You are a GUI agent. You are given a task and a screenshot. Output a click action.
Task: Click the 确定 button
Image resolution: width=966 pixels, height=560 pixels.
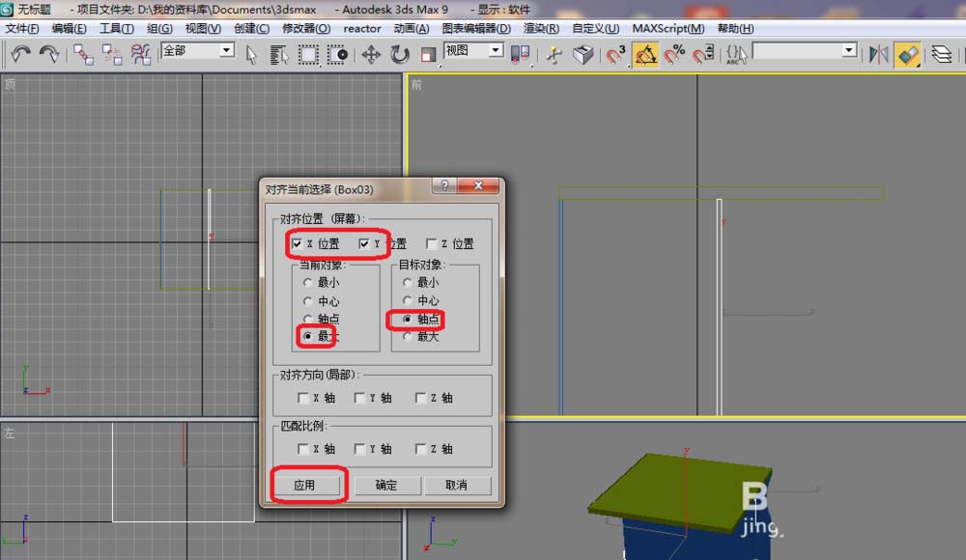[386, 486]
